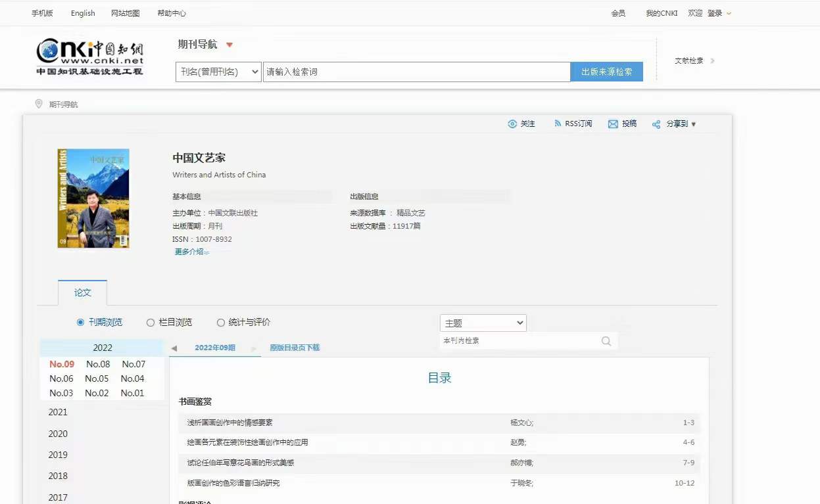Image resolution: width=820 pixels, height=504 pixels.
Task: Select issue No.07
Action: [x=133, y=364]
